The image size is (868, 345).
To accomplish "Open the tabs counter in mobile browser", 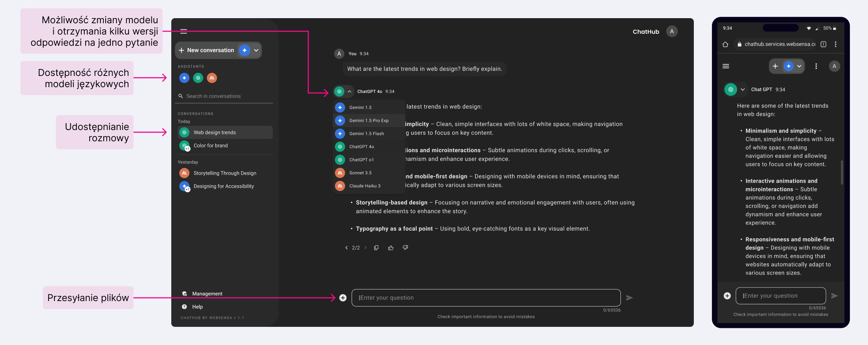I will (824, 44).
